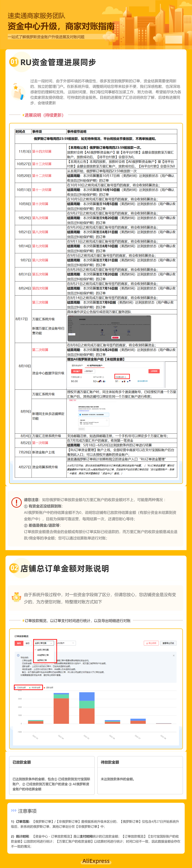Click the mascot icon beside section 02 intro
Image resolution: width=192 pixels, height=868 pixels.
pos(17,597)
